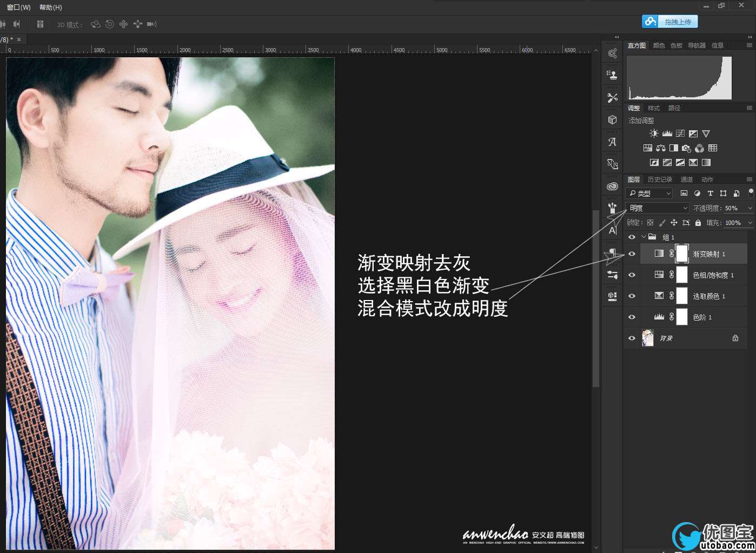Hide the 组 1 group
The height and width of the screenshot is (553, 756).
click(x=632, y=237)
